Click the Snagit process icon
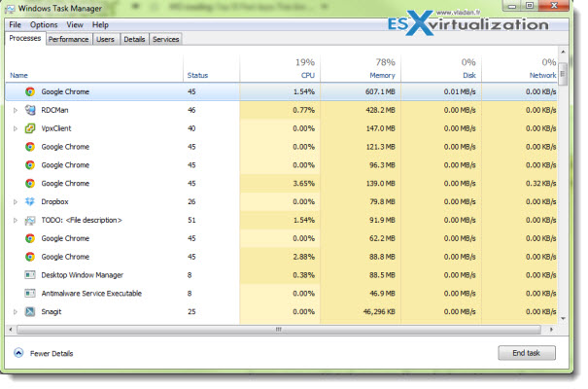 (x=30, y=312)
